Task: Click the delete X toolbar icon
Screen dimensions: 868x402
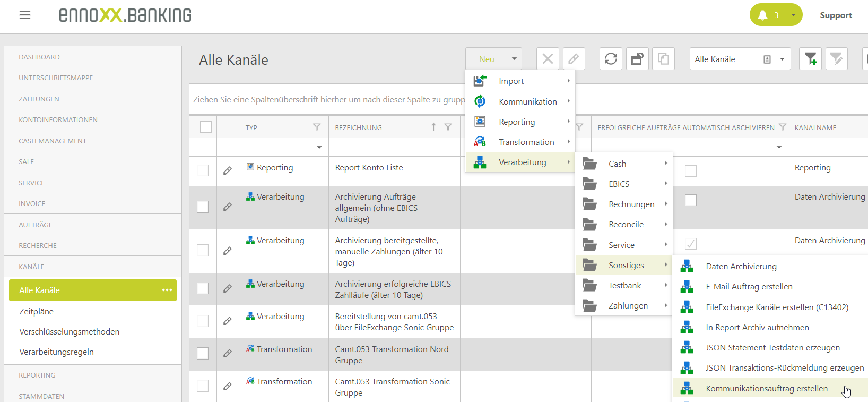Action: 548,59
